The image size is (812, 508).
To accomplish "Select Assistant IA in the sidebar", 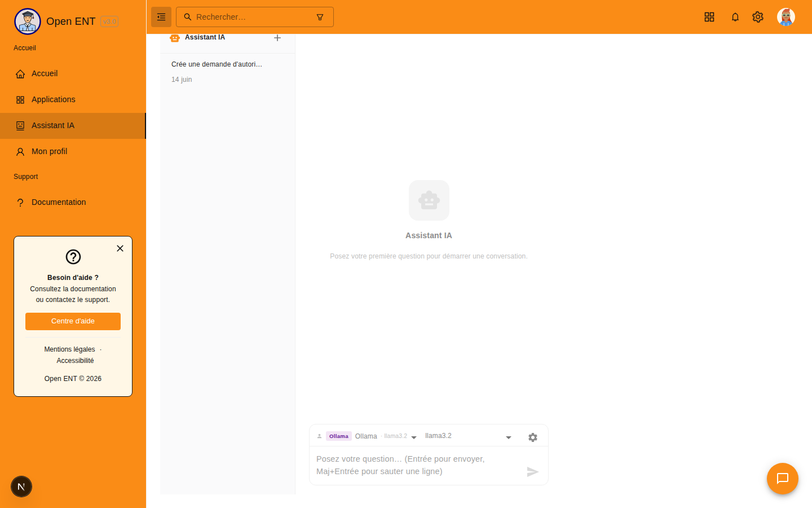I will point(73,126).
